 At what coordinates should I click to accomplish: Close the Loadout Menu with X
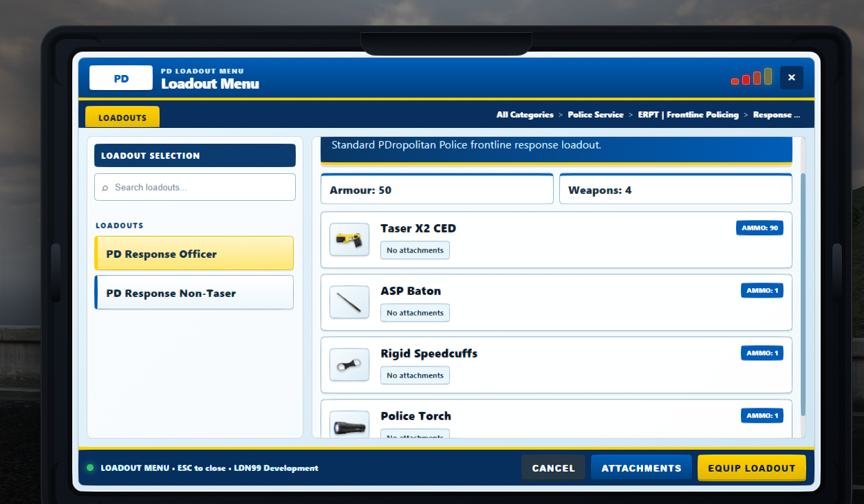792,78
